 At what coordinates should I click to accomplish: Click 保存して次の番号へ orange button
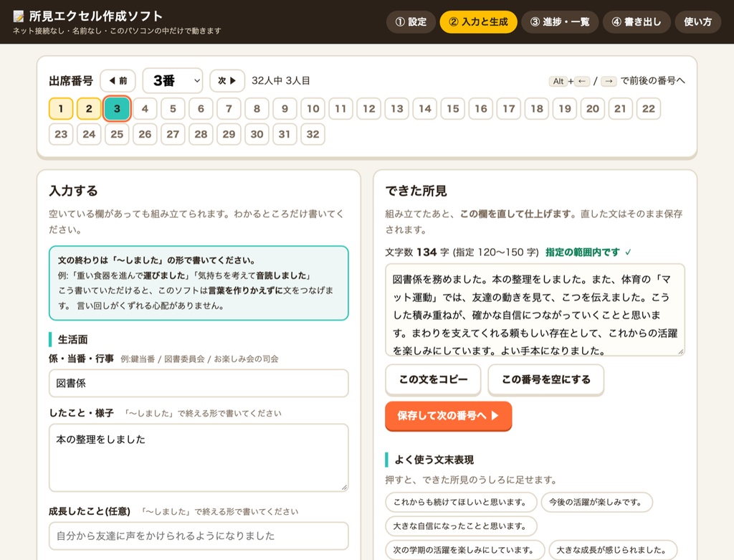[449, 416]
